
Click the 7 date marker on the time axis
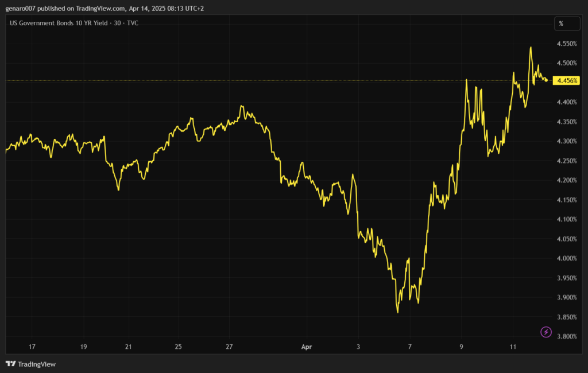point(409,347)
